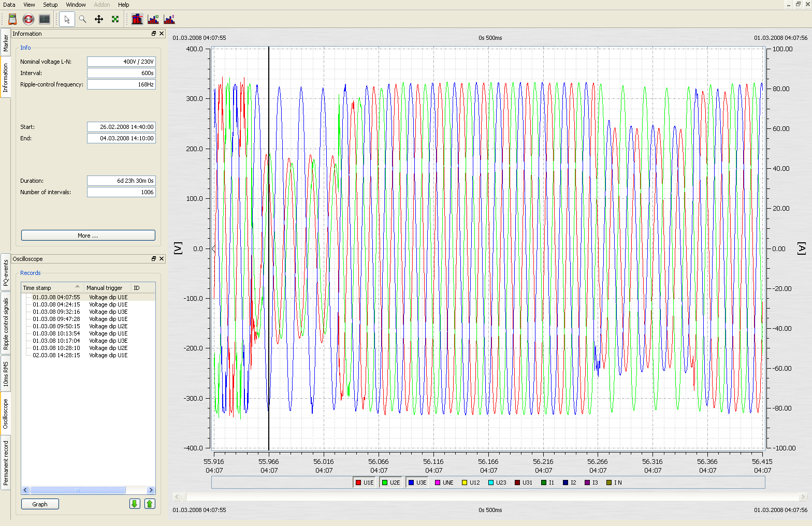Viewport: 812px width, 526px height.
Task: Enable U31 channel in the legend
Action: [x=524, y=483]
